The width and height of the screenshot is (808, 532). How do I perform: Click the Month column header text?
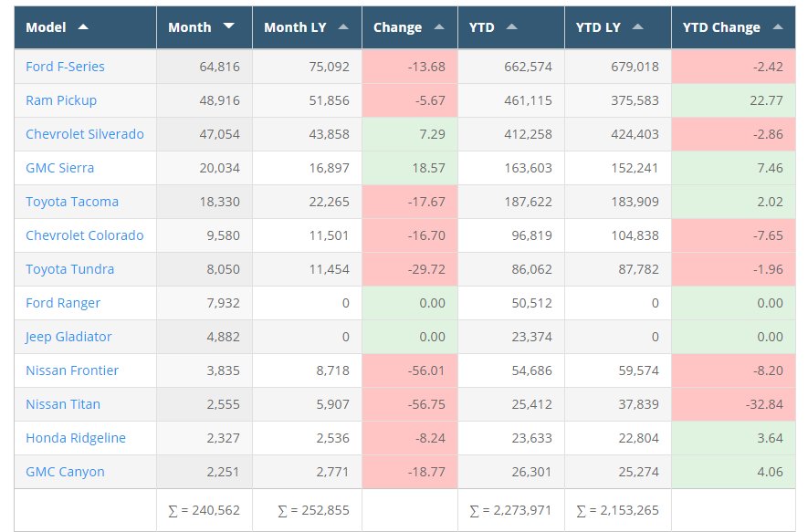(190, 27)
